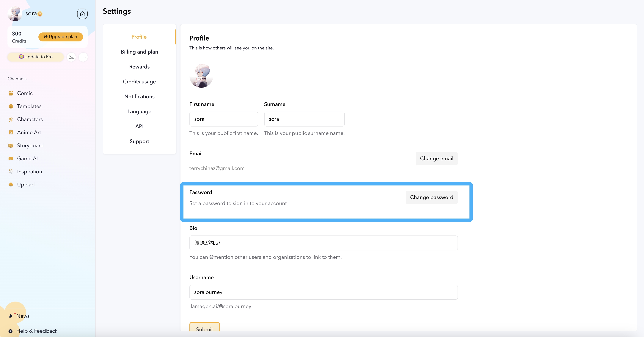Select the Characters channel
Viewport: 644px width, 337px height.
click(x=30, y=119)
